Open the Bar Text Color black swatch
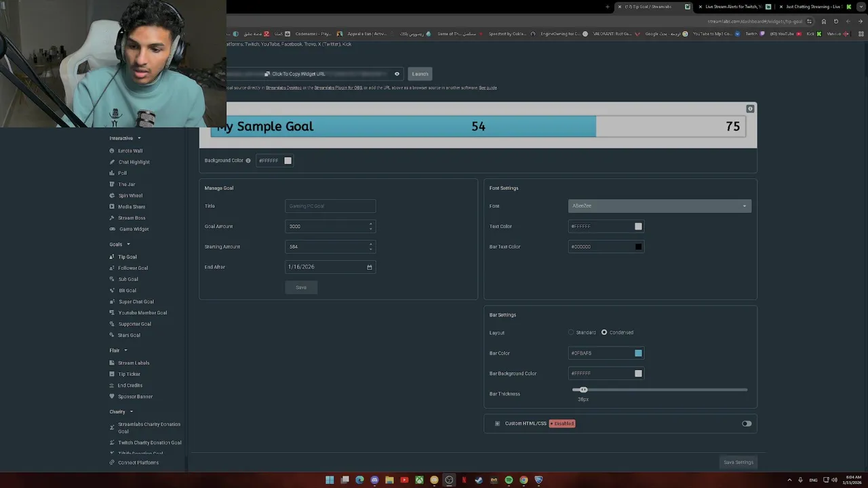 [x=638, y=247]
